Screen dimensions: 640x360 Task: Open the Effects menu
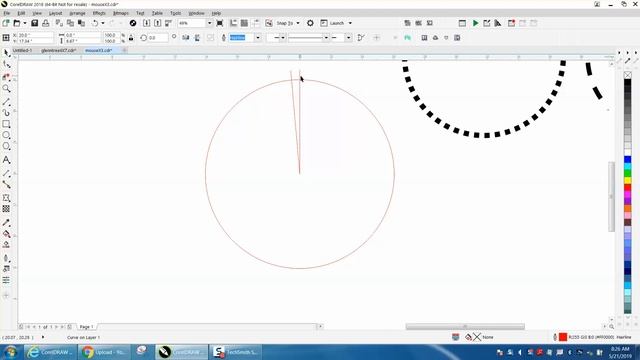[x=99, y=13]
